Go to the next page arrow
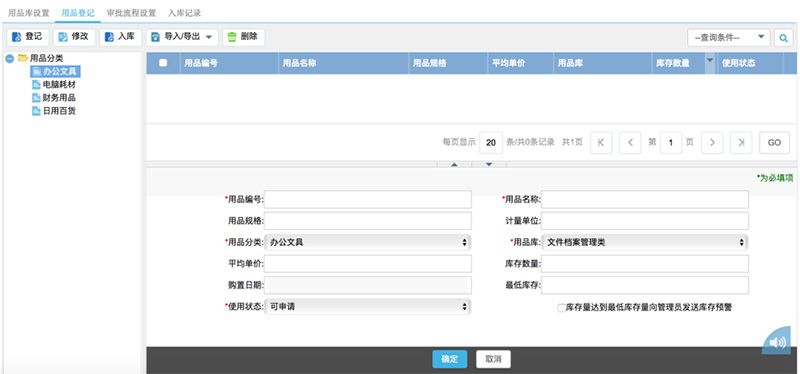The height and width of the screenshot is (374, 800). click(712, 143)
